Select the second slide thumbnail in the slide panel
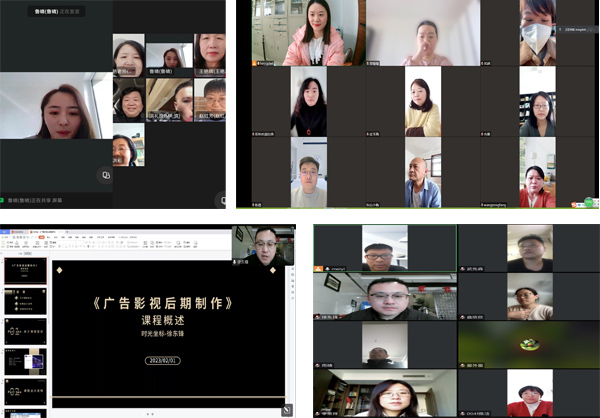This screenshot has width=600, height=418. pos(24,301)
